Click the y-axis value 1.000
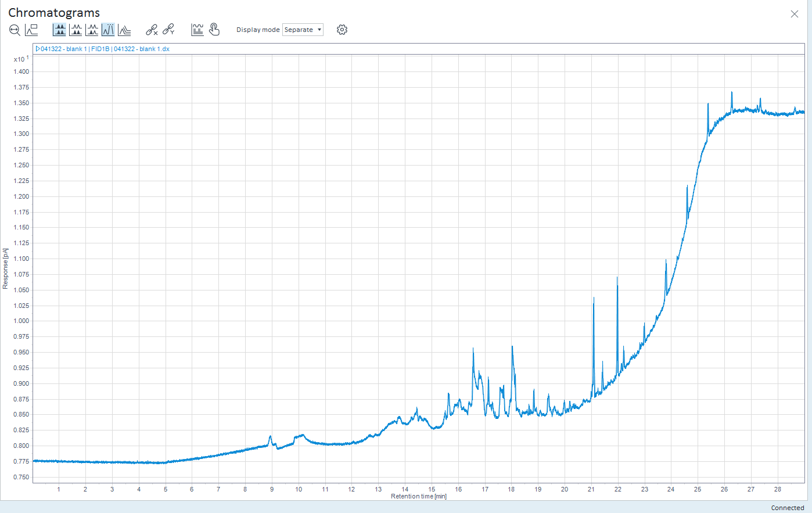This screenshot has height=513, width=812. click(21, 321)
